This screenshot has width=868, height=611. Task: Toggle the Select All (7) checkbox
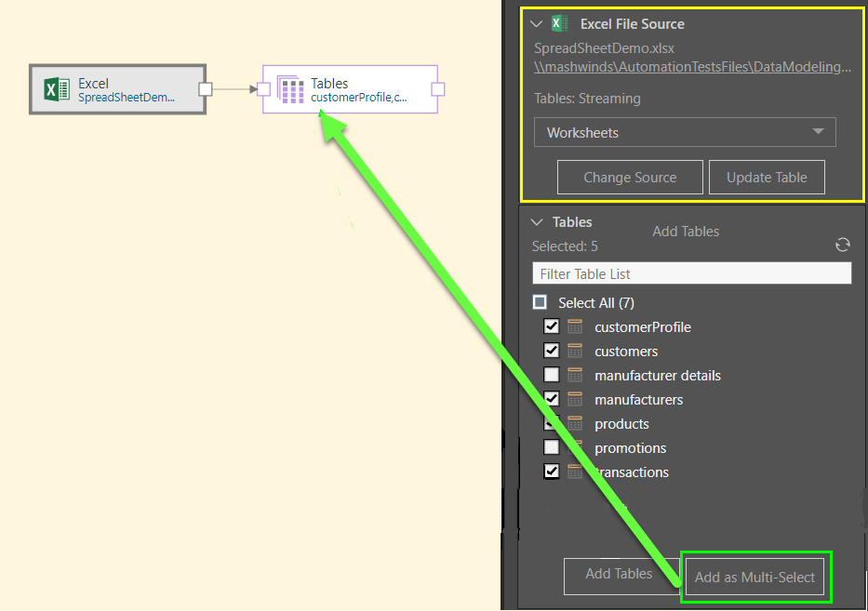(x=540, y=302)
